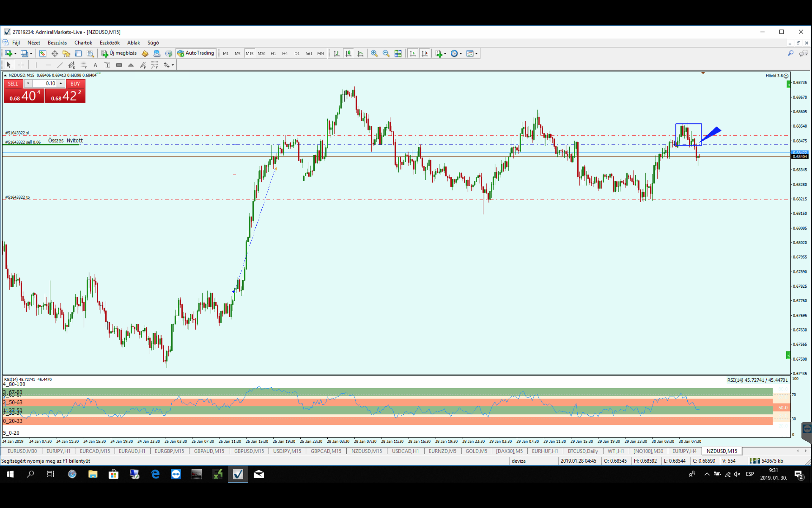This screenshot has height=508, width=812.
Task: Switch to the GOLD,M5 chart tab
Action: pos(476,451)
